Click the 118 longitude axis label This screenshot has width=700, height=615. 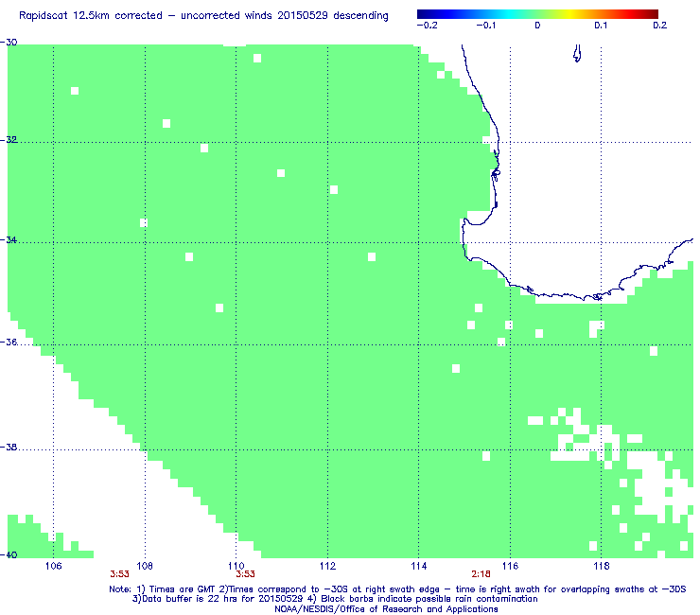click(x=602, y=567)
